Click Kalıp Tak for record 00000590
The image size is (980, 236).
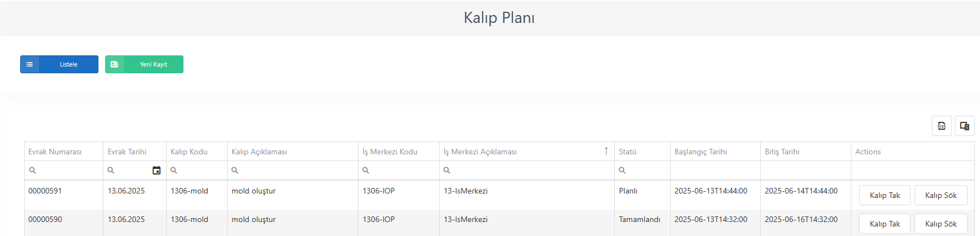pyautogui.click(x=885, y=224)
